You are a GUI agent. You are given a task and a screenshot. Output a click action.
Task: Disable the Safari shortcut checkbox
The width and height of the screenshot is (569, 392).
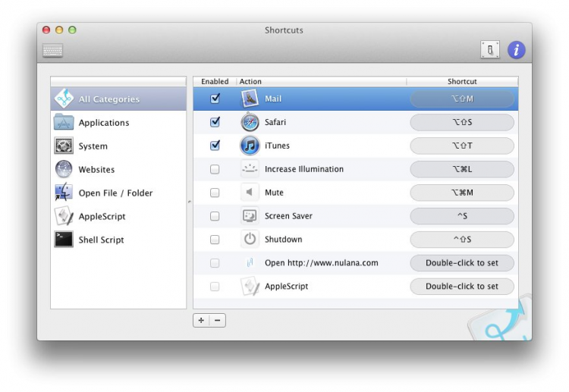[215, 122]
